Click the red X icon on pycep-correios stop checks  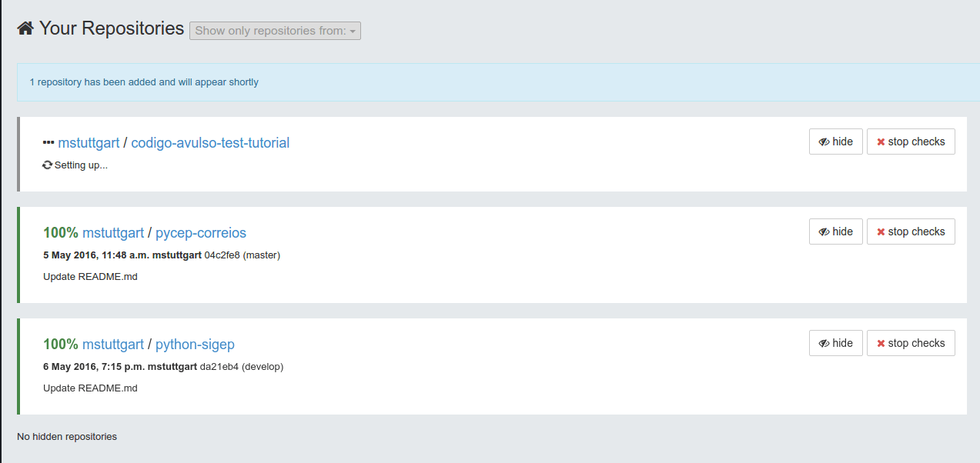click(881, 231)
